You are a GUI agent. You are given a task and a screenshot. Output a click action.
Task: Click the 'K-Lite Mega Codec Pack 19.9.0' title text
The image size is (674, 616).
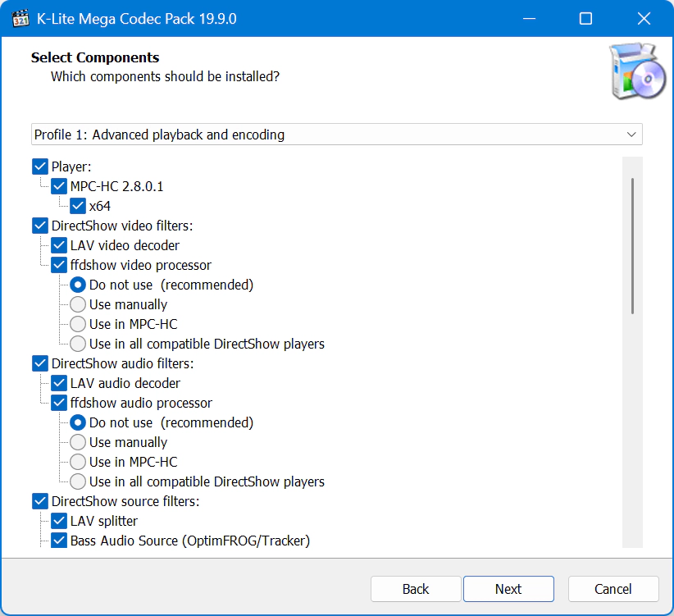(x=137, y=19)
